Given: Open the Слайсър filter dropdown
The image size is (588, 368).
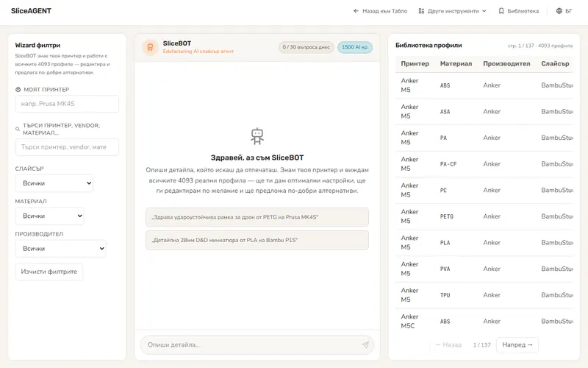Looking at the screenshot, I should [54, 183].
